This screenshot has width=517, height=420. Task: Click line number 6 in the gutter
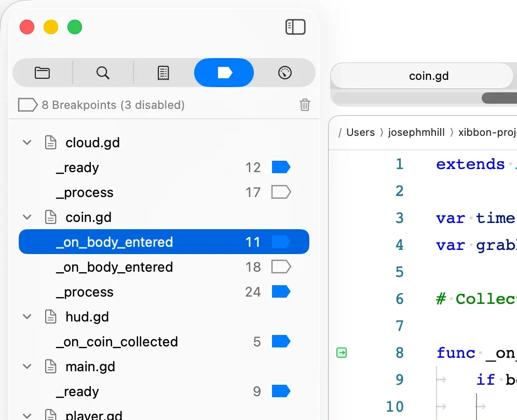pos(400,299)
